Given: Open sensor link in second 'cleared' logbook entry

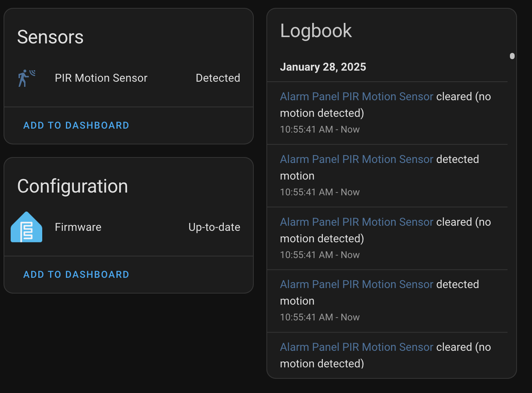Looking at the screenshot, I should [x=357, y=222].
